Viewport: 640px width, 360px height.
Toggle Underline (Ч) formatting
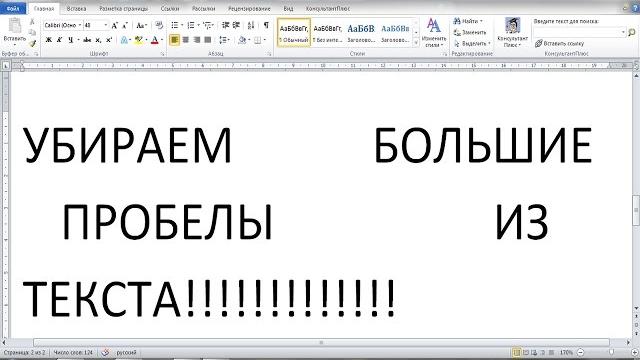[70, 40]
